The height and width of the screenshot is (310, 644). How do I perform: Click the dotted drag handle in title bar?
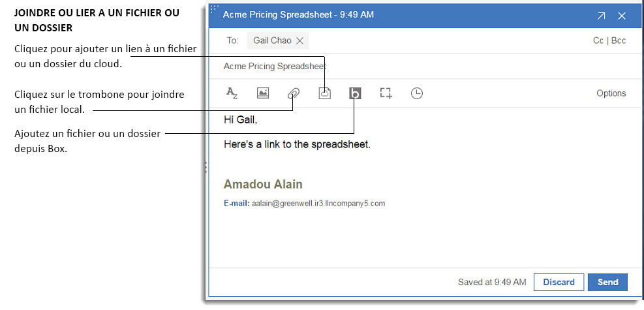pos(214,9)
